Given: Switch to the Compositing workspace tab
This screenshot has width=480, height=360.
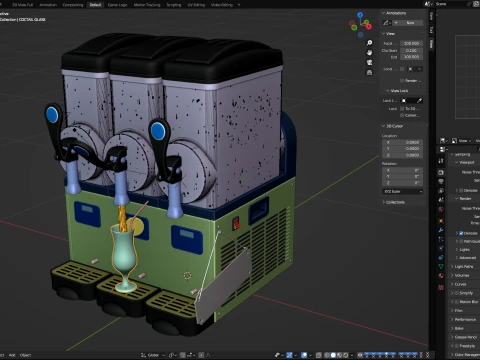Looking at the screenshot, I should (73, 5).
